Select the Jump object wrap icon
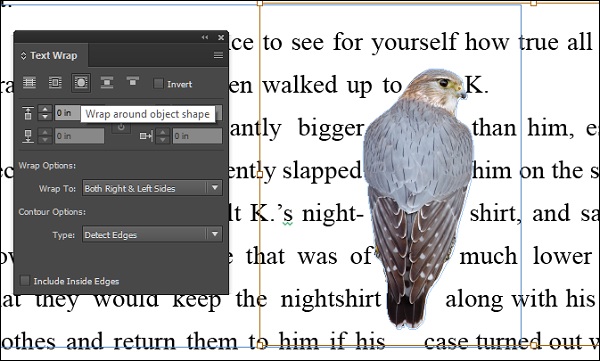This screenshot has width=600, height=361. pyautogui.click(x=107, y=83)
